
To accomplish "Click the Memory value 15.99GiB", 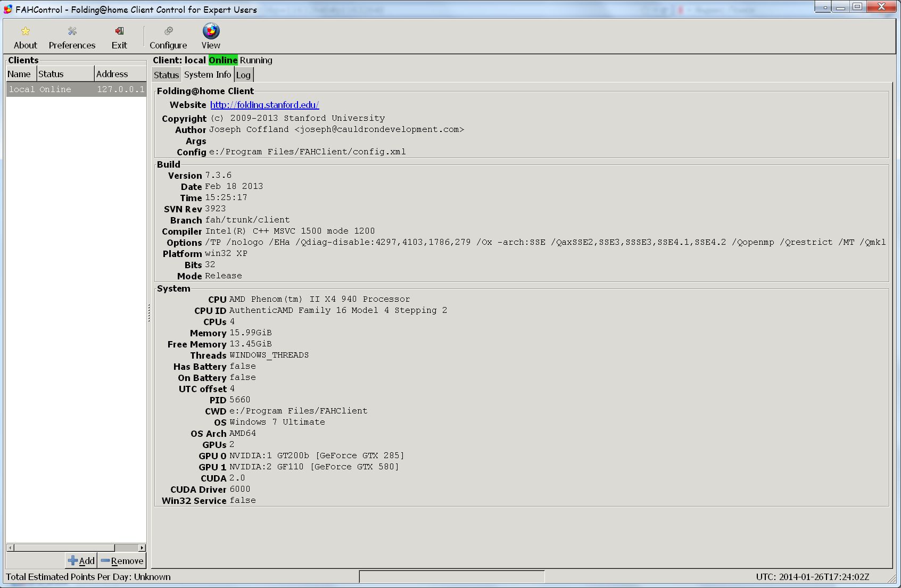I will 251,333.
